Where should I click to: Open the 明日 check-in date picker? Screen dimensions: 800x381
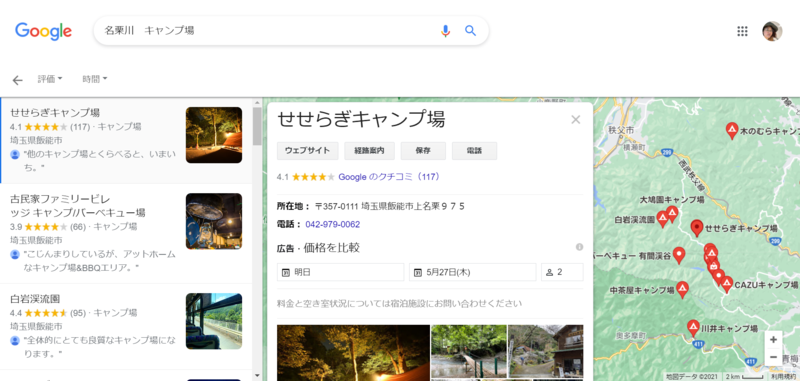pyautogui.click(x=340, y=272)
